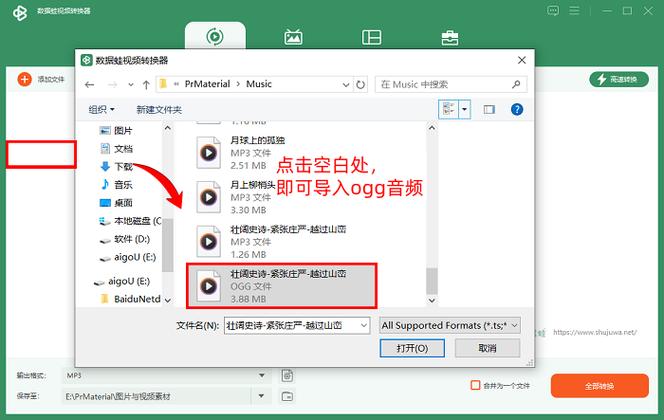Click the 打开(O) open button
Image resolution: width=664 pixels, height=420 pixels.
coord(412,348)
